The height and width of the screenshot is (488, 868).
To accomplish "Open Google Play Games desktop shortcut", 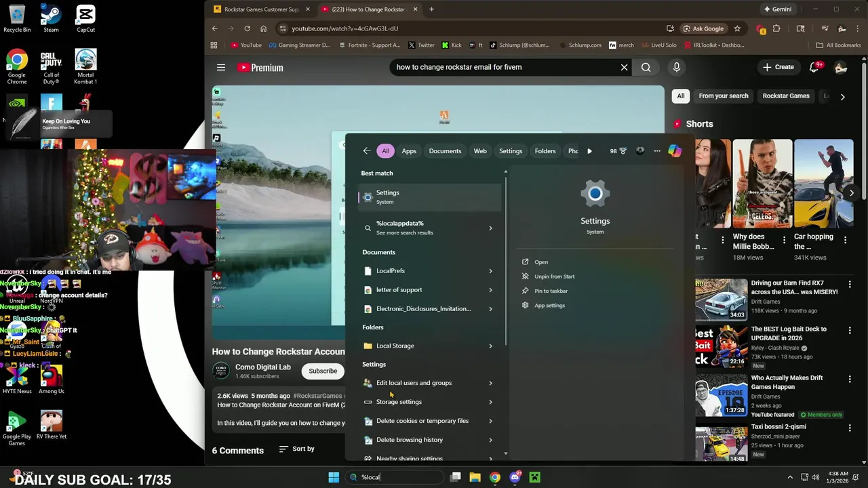I will tap(17, 428).
